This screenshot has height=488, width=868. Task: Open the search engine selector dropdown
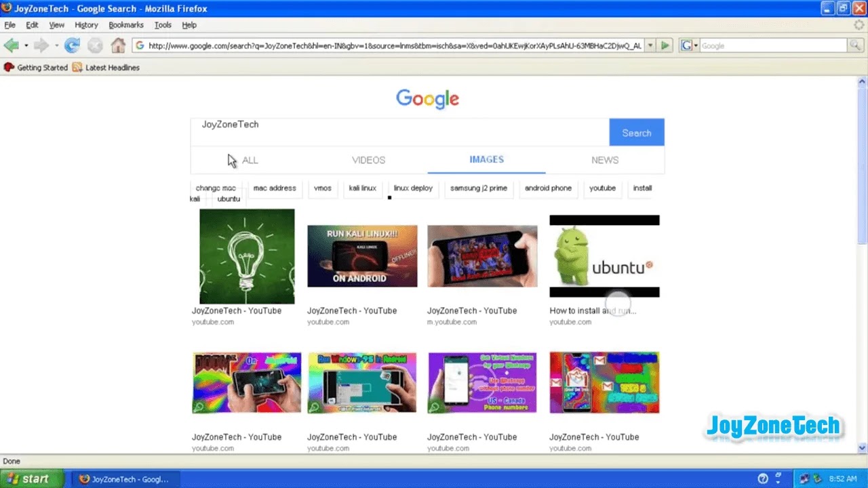pos(688,45)
